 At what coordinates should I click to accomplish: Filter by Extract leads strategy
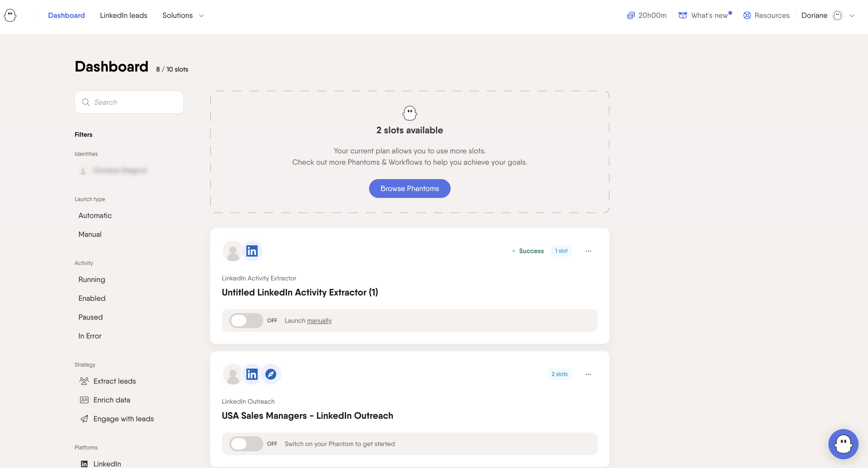[114, 381]
